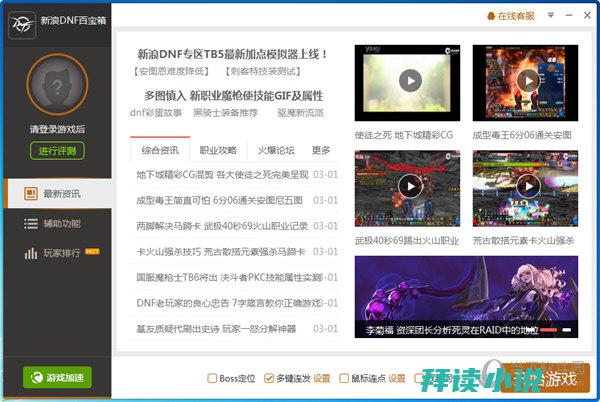The image size is (600, 402).
Task: Open 设置 link next to 鼠标连点
Action: pyautogui.click(x=397, y=378)
